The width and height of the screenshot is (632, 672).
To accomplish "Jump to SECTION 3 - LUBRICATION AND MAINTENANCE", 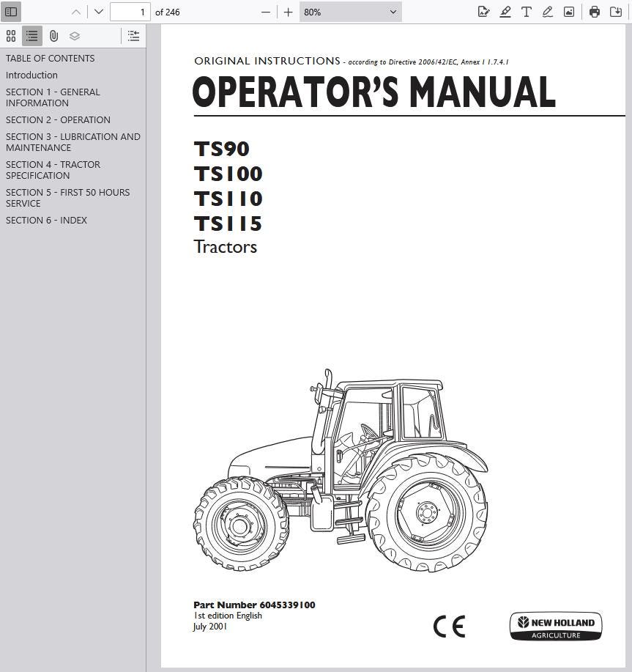I will point(73,142).
